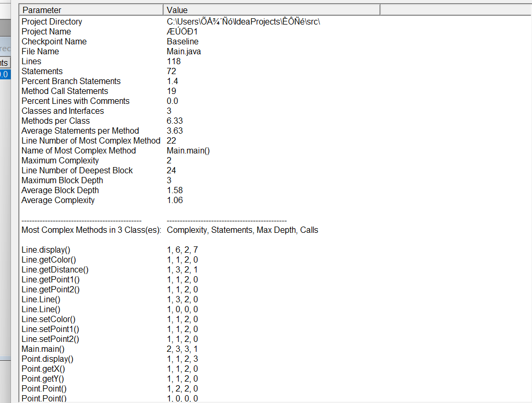Select Most Complex Methods in 3 Class(es) row
532x403 pixels.
[x=91, y=230]
